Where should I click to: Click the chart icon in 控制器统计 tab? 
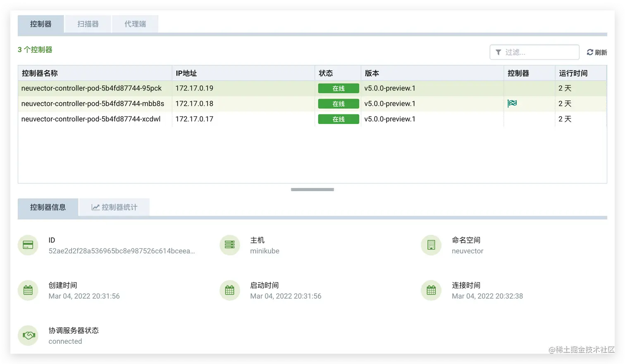(x=95, y=207)
